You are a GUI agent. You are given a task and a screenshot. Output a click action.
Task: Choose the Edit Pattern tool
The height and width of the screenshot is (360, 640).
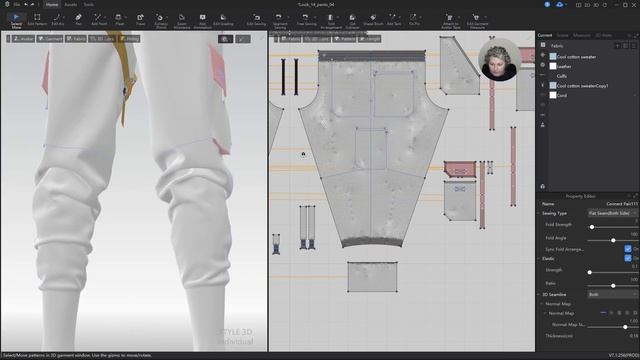tap(37, 20)
